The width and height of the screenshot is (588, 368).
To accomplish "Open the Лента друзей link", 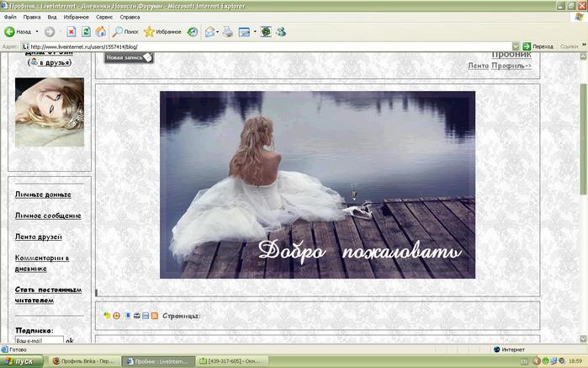I will click(x=38, y=237).
